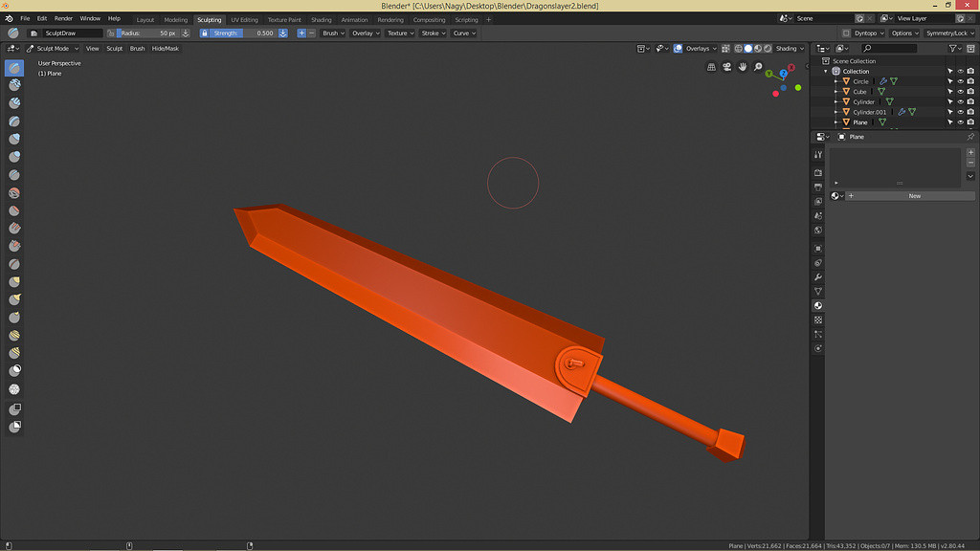The height and width of the screenshot is (551, 980).
Task: Add a material slot with plus
Action: coord(970,152)
